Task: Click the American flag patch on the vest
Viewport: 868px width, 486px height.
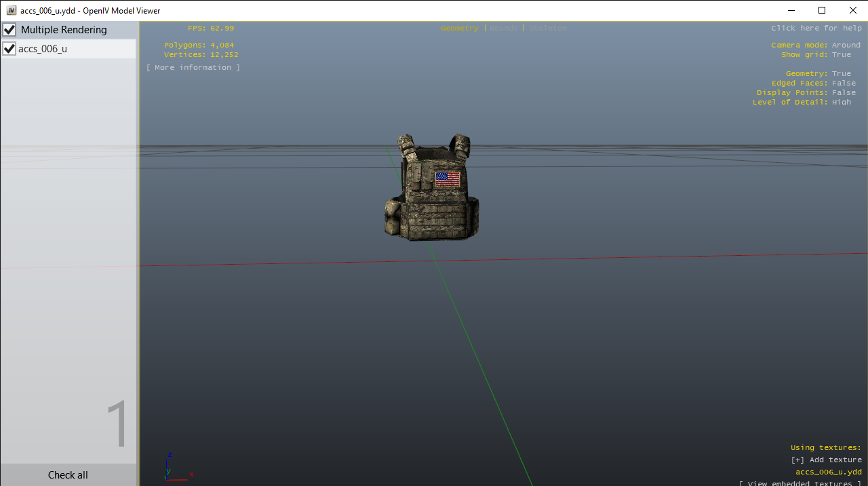Action: (448, 179)
